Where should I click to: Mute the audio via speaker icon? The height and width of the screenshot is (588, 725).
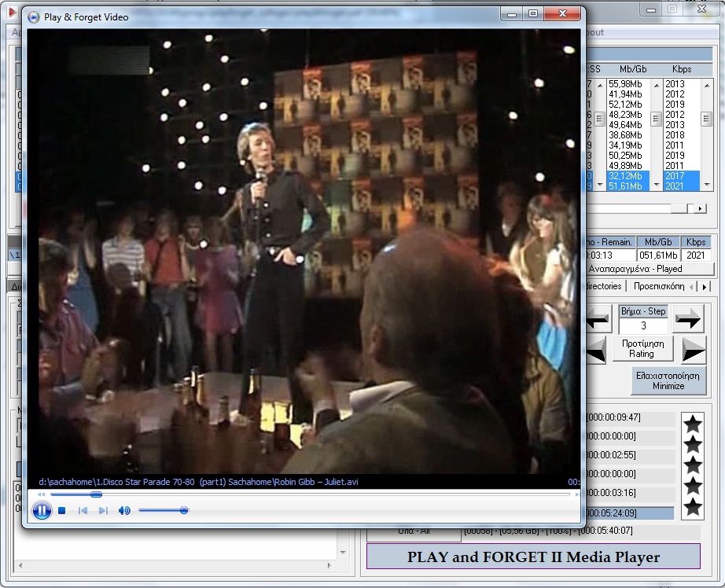click(124, 510)
